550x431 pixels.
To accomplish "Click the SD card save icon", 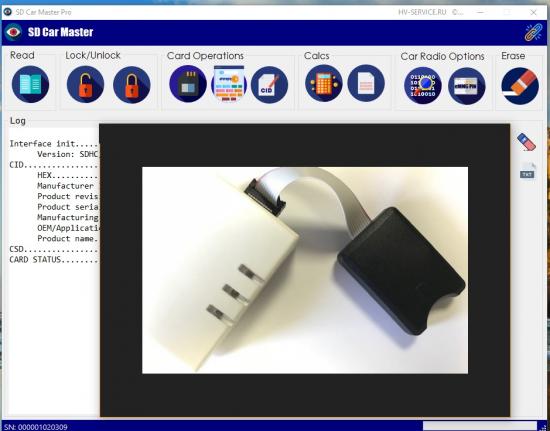I will point(188,84).
